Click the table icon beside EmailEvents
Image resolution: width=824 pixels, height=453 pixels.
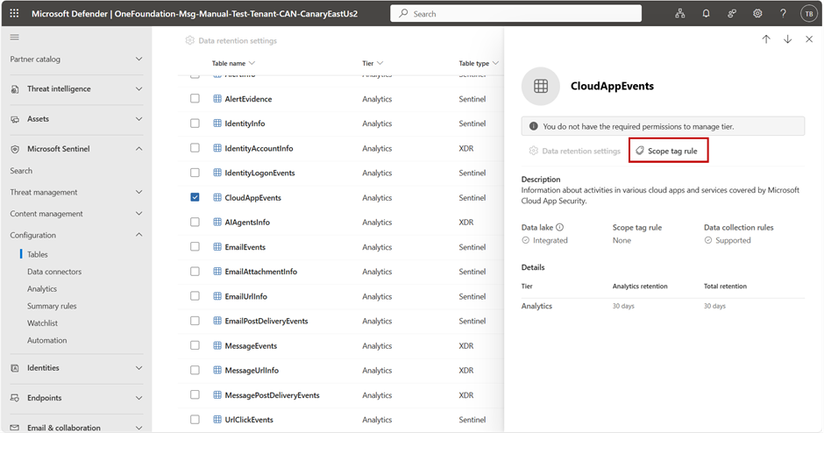(217, 246)
